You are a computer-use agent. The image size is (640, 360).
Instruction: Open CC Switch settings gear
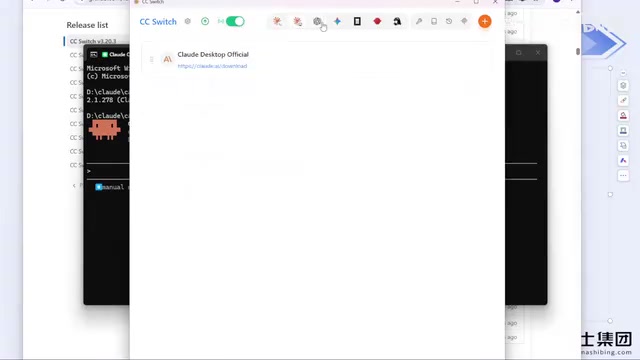point(187,21)
